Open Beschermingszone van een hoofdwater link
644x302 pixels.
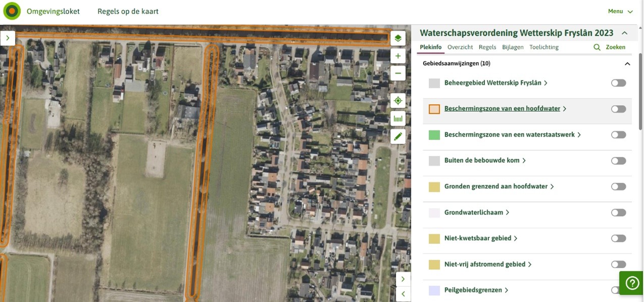click(x=502, y=109)
